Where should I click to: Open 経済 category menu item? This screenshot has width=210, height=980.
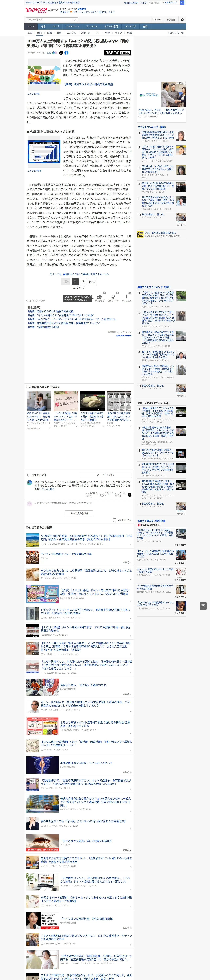pyautogui.click(x=59, y=33)
